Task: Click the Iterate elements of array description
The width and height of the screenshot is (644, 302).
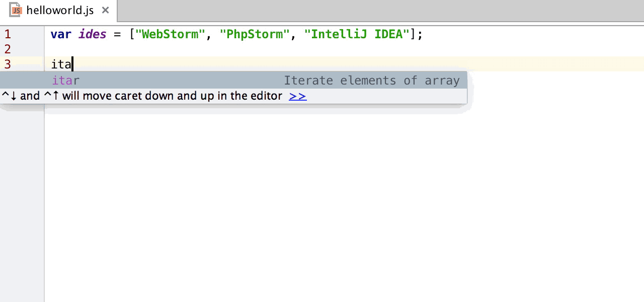Action: pos(372,81)
